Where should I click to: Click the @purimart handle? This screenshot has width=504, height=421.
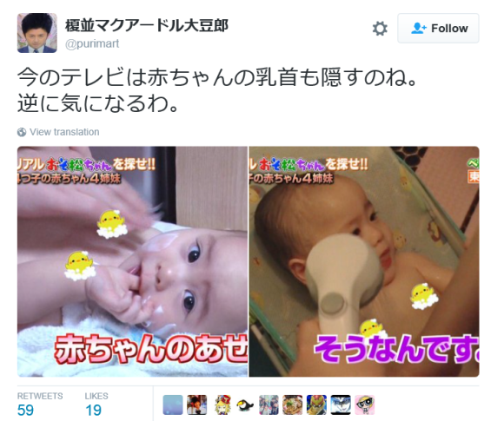[92, 43]
